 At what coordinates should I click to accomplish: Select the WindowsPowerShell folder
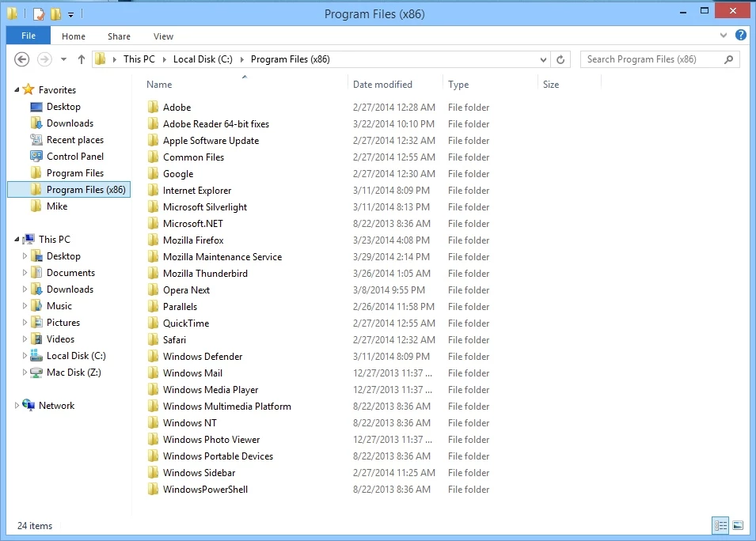tap(205, 490)
